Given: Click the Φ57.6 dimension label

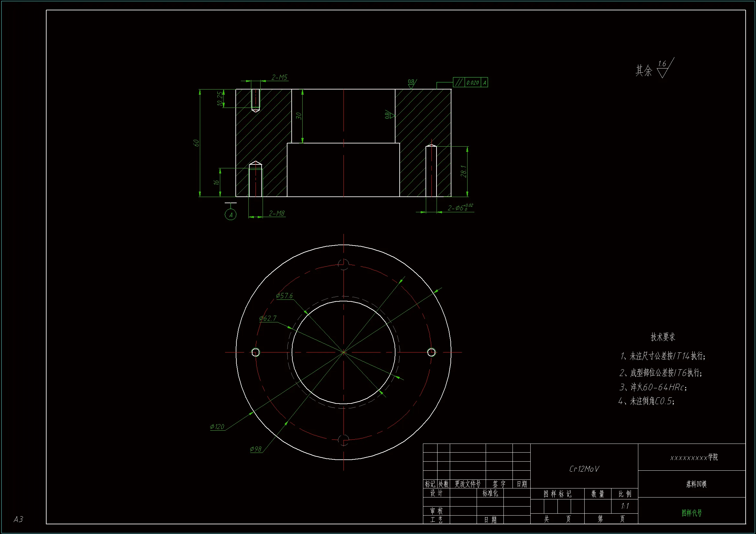Looking at the screenshot, I should tap(284, 296).
